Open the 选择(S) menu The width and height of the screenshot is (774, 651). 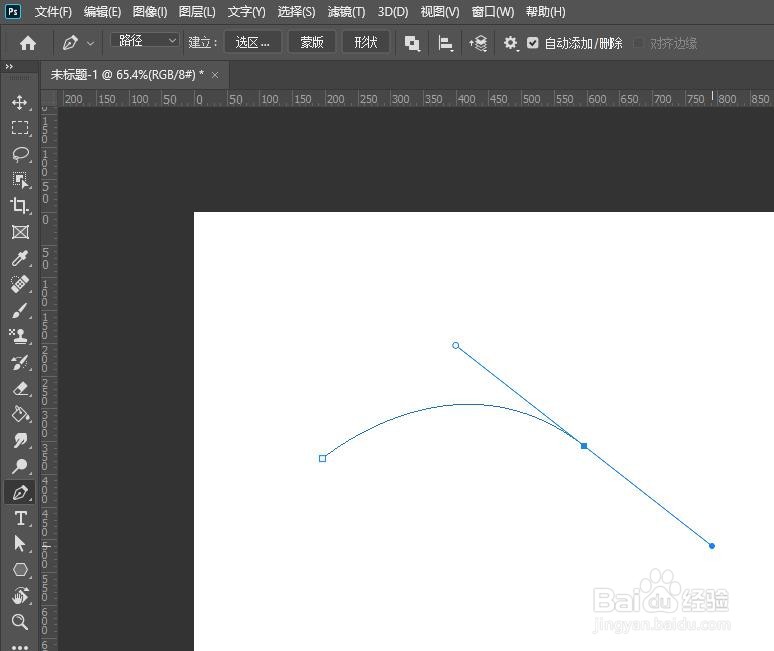[x=296, y=11]
